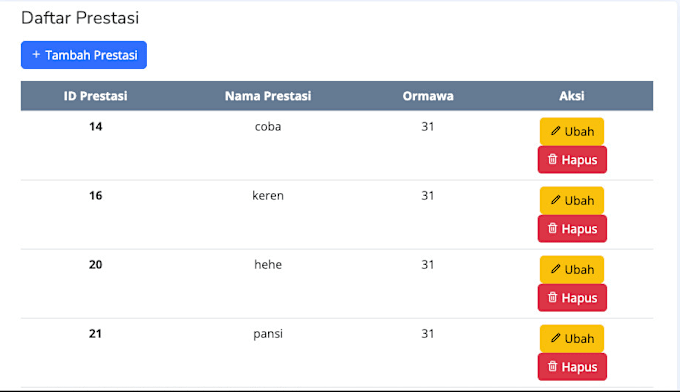The height and width of the screenshot is (392, 680).
Task: Edit prestasi ID 14 with Ubah
Action: 572,131
